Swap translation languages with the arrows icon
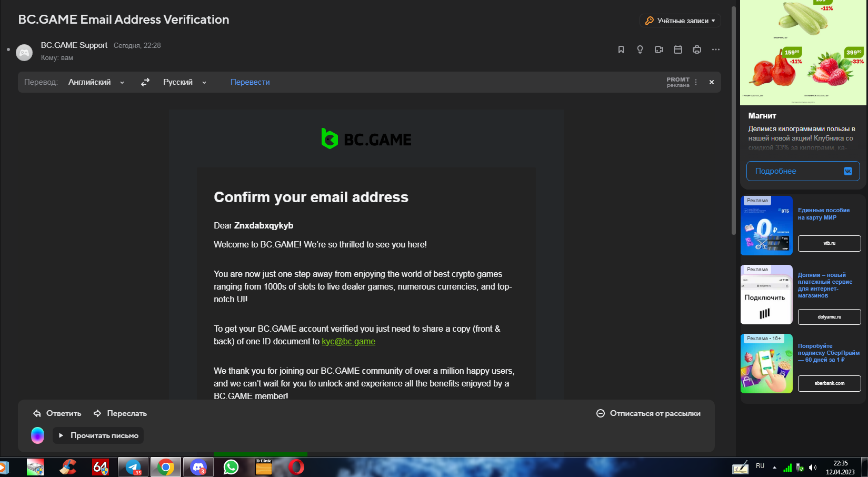The width and height of the screenshot is (868, 477). click(145, 82)
